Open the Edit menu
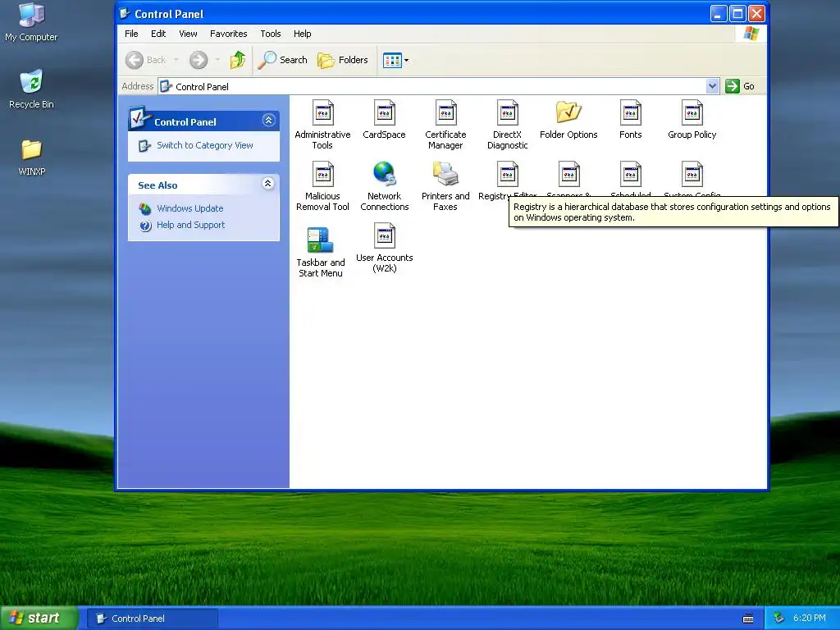 (158, 34)
